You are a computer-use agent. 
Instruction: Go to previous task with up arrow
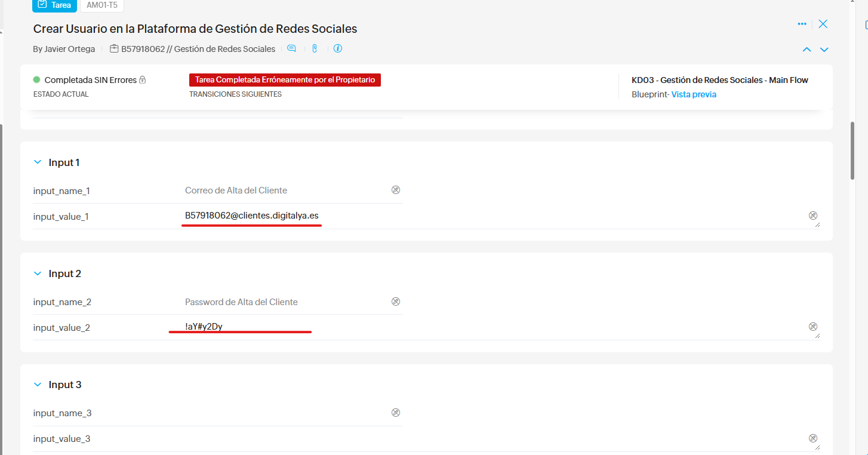click(807, 50)
